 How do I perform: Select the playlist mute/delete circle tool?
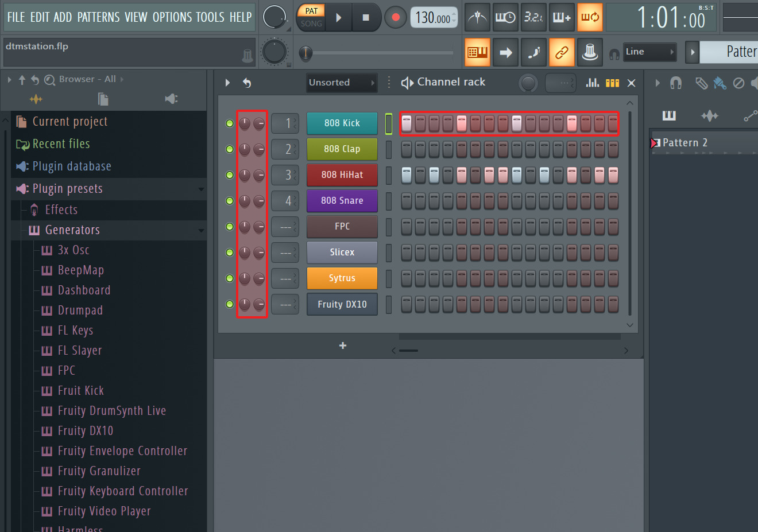coord(739,83)
